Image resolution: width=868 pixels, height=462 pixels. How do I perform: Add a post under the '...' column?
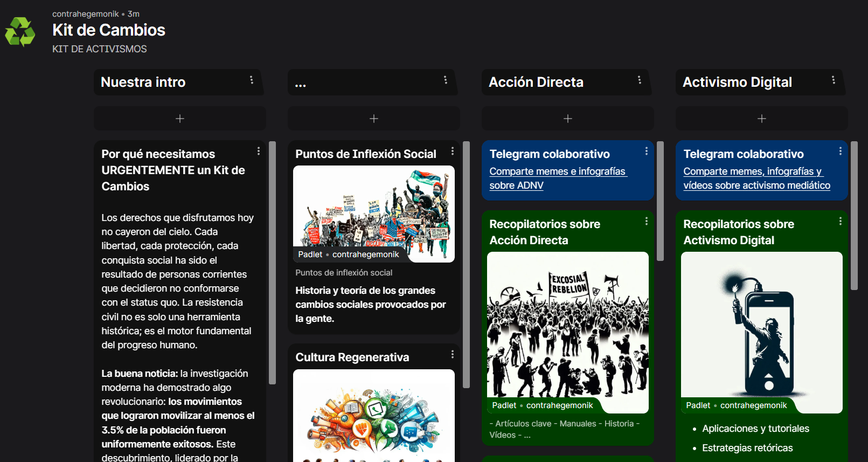374,119
